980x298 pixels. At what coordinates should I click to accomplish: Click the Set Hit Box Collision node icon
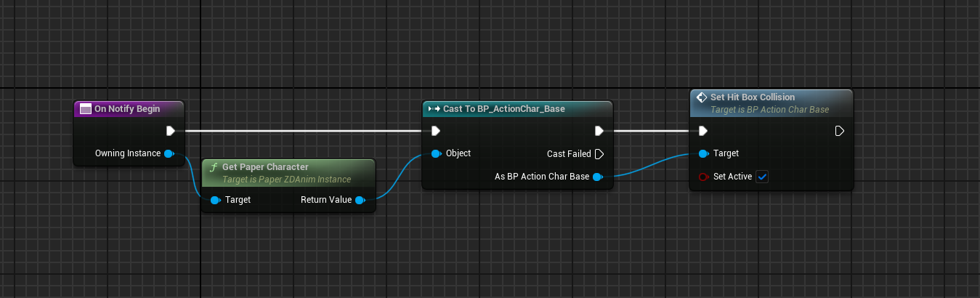[x=702, y=97]
